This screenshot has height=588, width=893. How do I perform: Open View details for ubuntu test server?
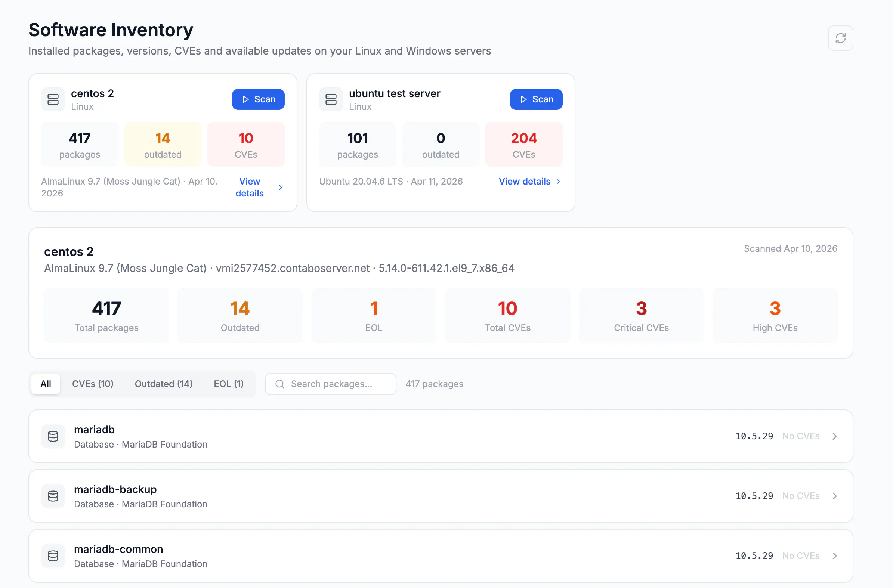pyautogui.click(x=529, y=182)
